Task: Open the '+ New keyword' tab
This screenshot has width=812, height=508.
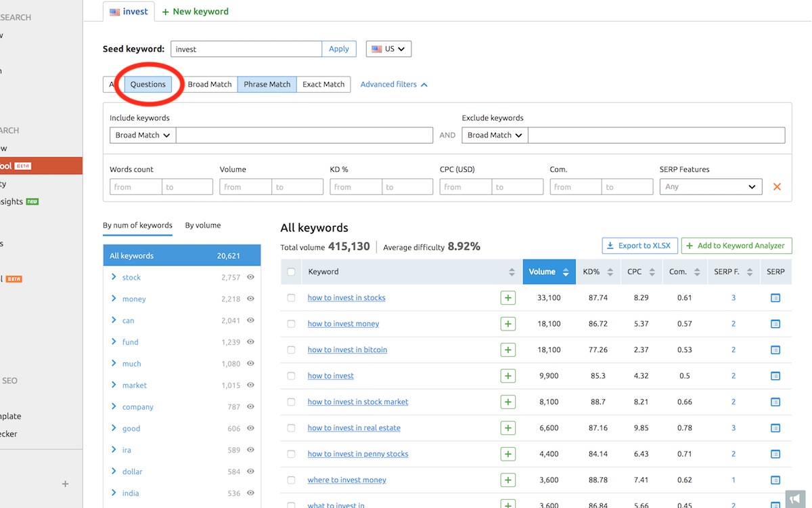Action: click(x=196, y=12)
